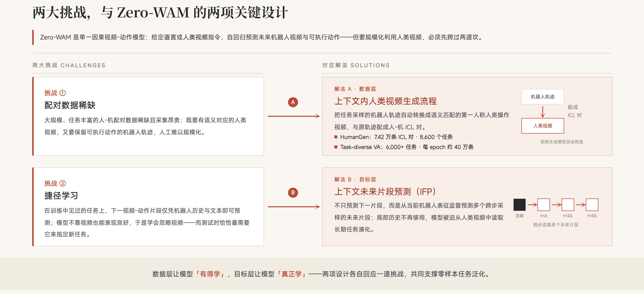Click the 跨步监督多个未来片段 caption
The width and height of the screenshot is (644, 294).
click(555, 225)
